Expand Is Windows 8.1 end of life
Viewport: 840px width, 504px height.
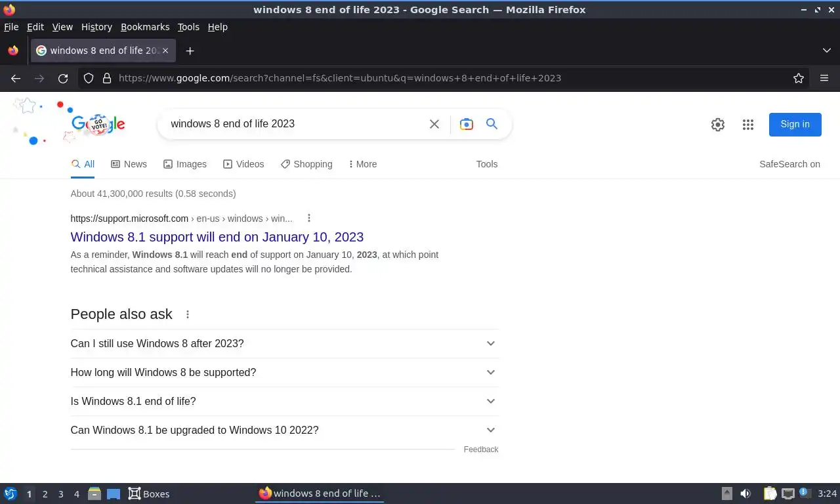(x=284, y=401)
